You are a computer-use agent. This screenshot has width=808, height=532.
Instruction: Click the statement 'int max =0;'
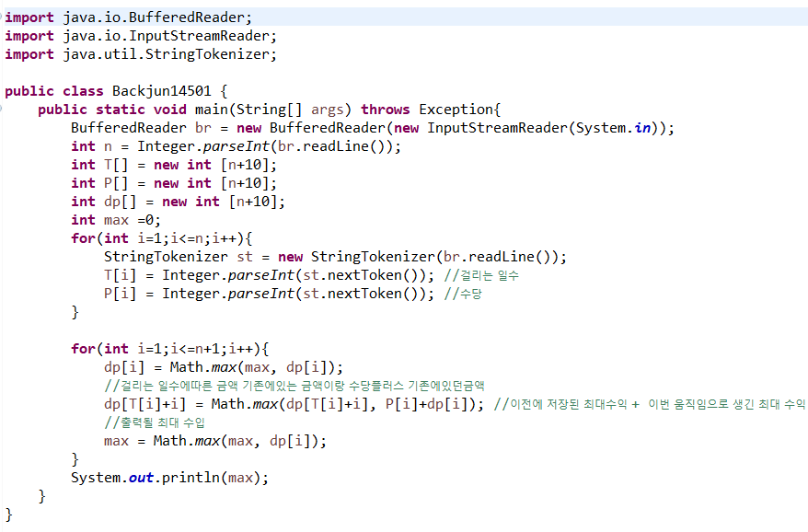(116, 220)
